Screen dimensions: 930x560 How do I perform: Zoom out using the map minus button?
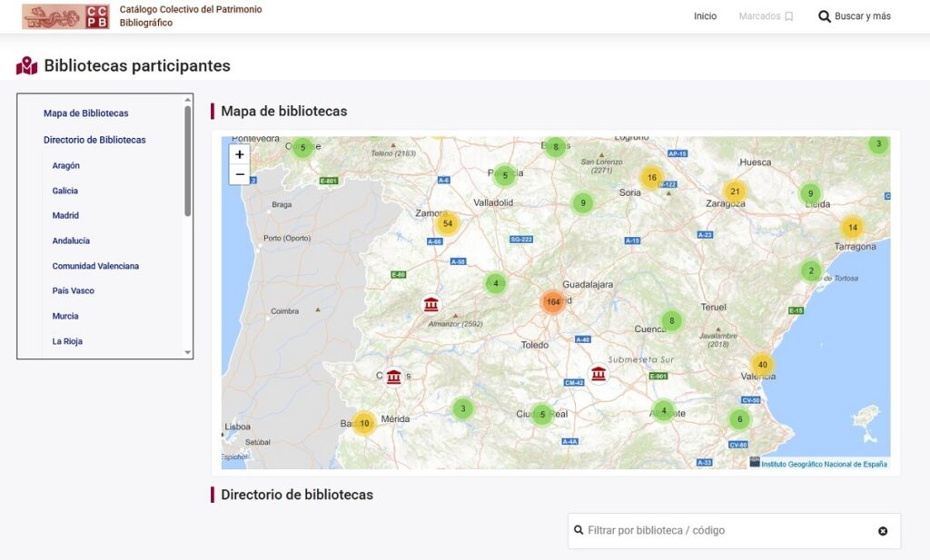(x=239, y=172)
